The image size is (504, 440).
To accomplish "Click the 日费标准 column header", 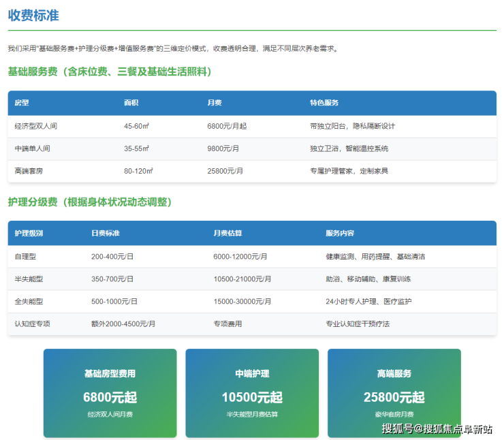I will point(106,234).
